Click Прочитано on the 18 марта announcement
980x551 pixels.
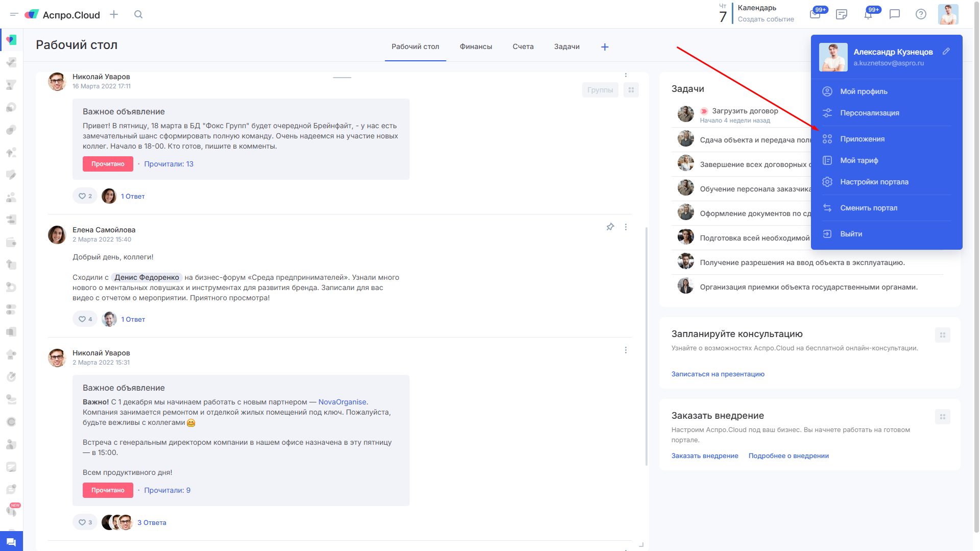pyautogui.click(x=108, y=164)
